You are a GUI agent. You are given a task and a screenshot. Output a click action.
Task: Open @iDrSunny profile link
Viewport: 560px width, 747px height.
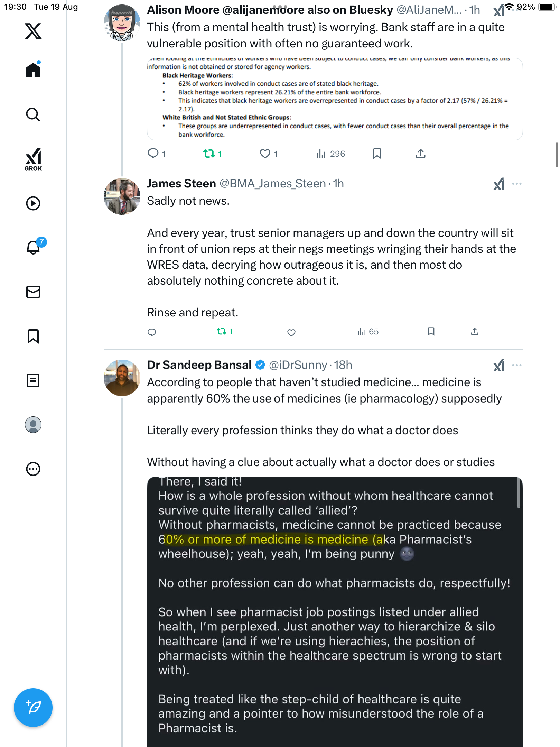(298, 365)
